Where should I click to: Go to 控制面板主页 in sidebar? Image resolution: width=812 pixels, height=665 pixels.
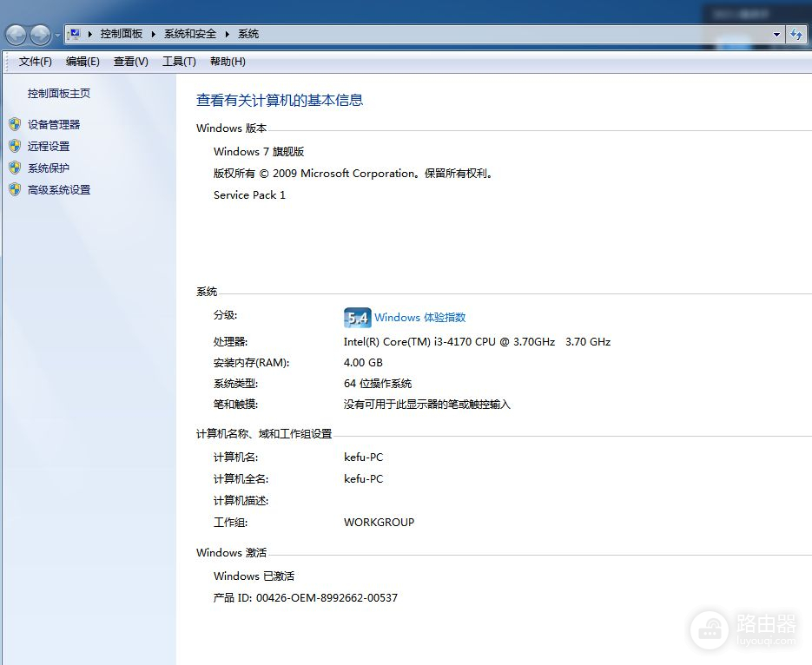tap(59, 94)
